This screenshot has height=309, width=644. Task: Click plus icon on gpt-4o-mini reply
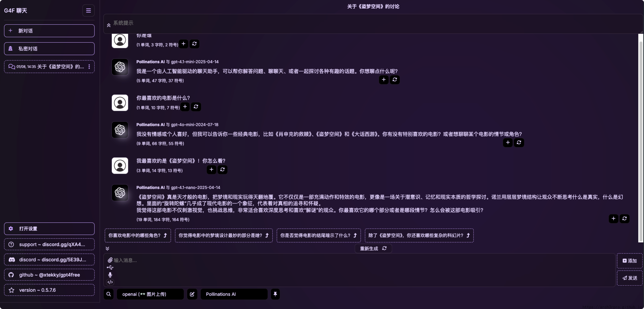click(508, 143)
